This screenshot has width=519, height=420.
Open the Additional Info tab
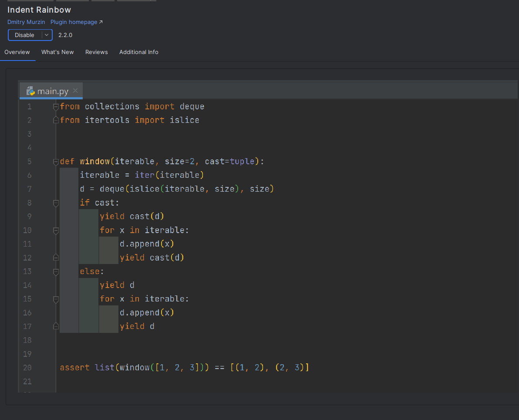[139, 52]
